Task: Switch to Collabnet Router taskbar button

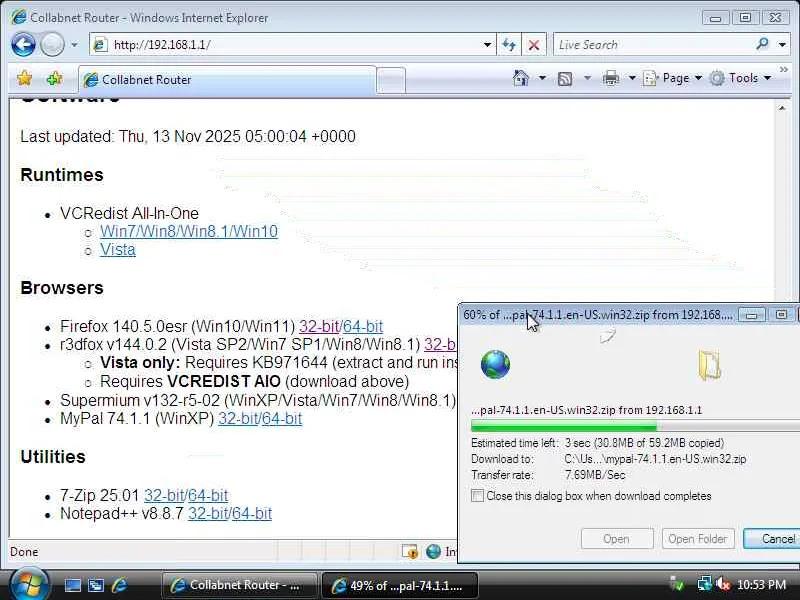Action: pyautogui.click(x=239, y=585)
